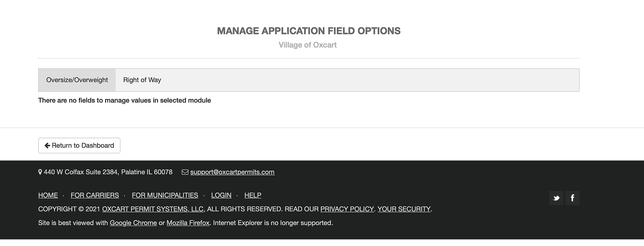This screenshot has height=246, width=644.
Task: Click the back arrow on Return to Dashboard
Action: click(x=47, y=145)
